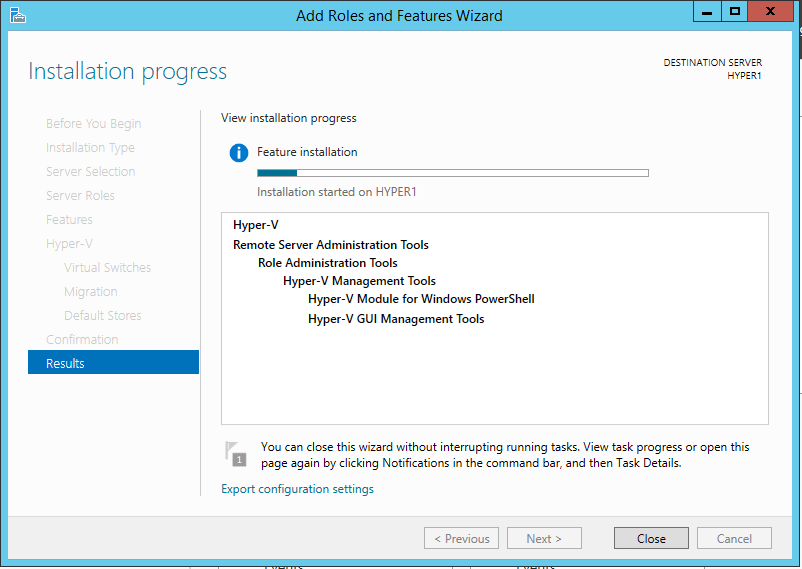Click the Close button

coord(651,538)
